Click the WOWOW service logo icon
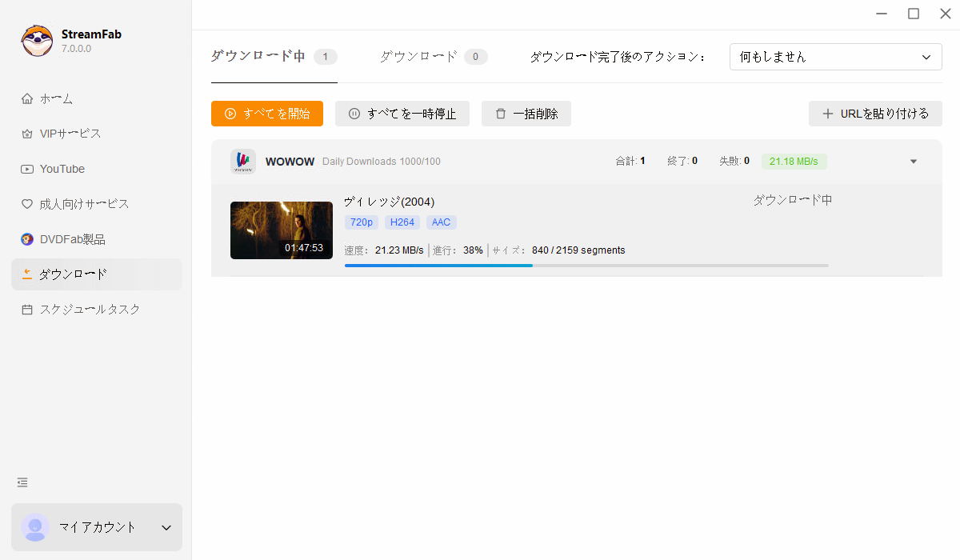 point(242,161)
